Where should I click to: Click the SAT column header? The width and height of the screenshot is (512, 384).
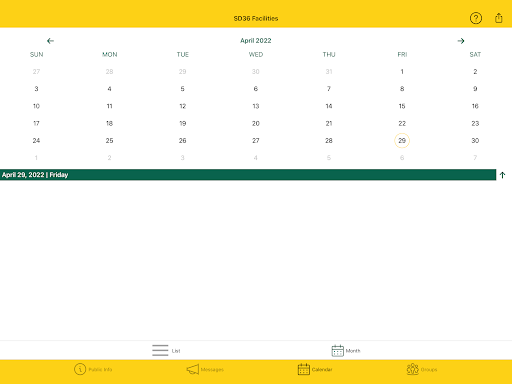(x=475, y=54)
